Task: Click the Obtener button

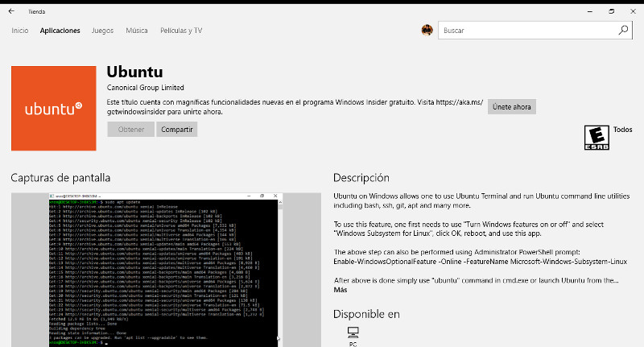Action: [x=130, y=129]
